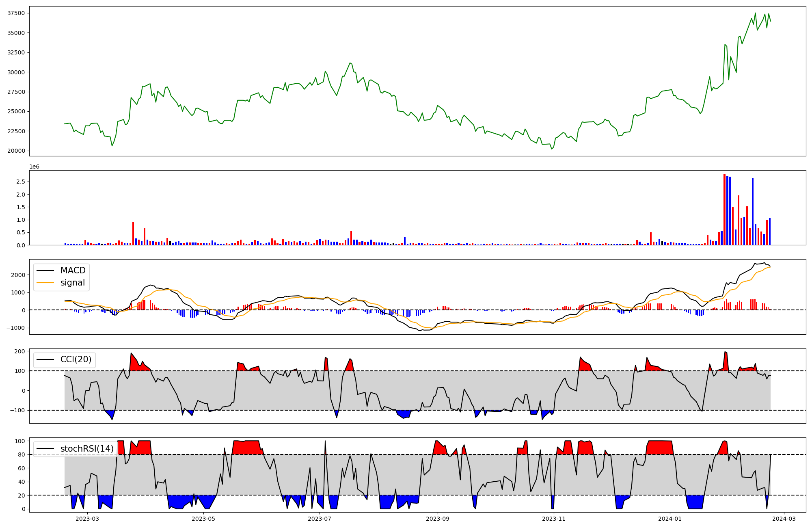
Task: Click the stochRSI(14) legend label
Action: 87,449
